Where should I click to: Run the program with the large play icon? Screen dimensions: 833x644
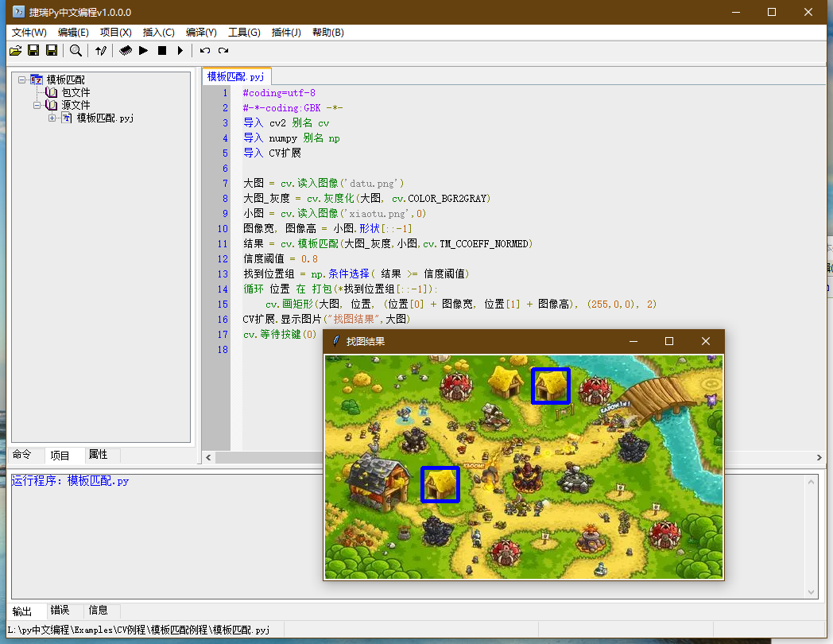pyautogui.click(x=143, y=50)
